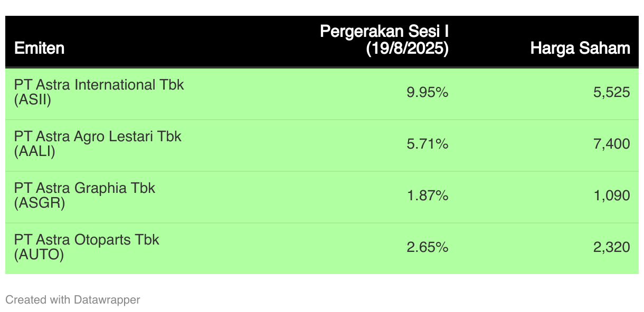This screenshot has height=312, width=644.
Task: Click the 5,525 share price
Action: click(x=611, y=93)
